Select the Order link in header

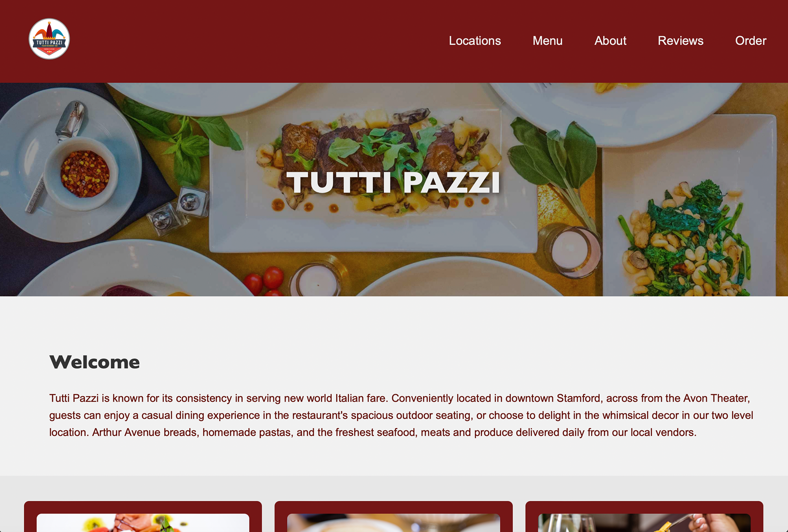(751, 41)
